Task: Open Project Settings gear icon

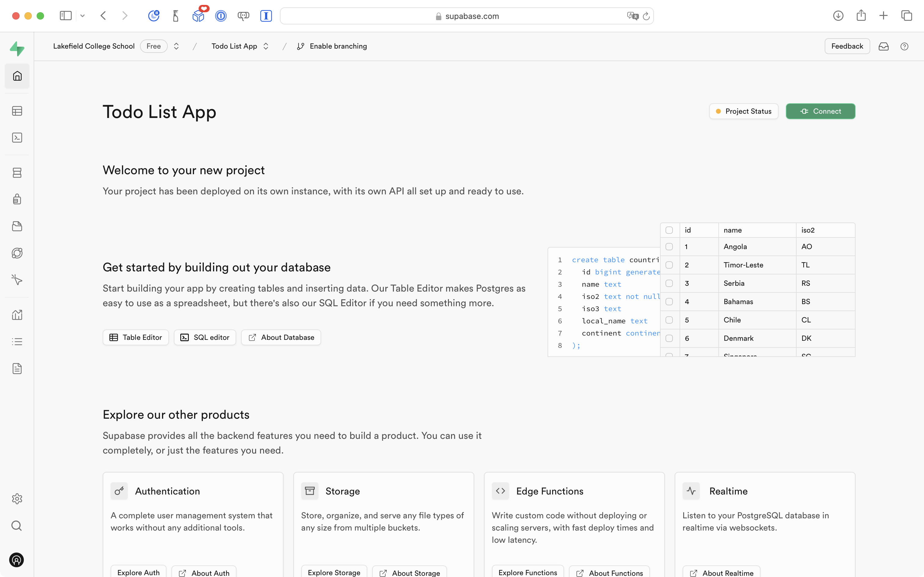Action: pos(17,499)
